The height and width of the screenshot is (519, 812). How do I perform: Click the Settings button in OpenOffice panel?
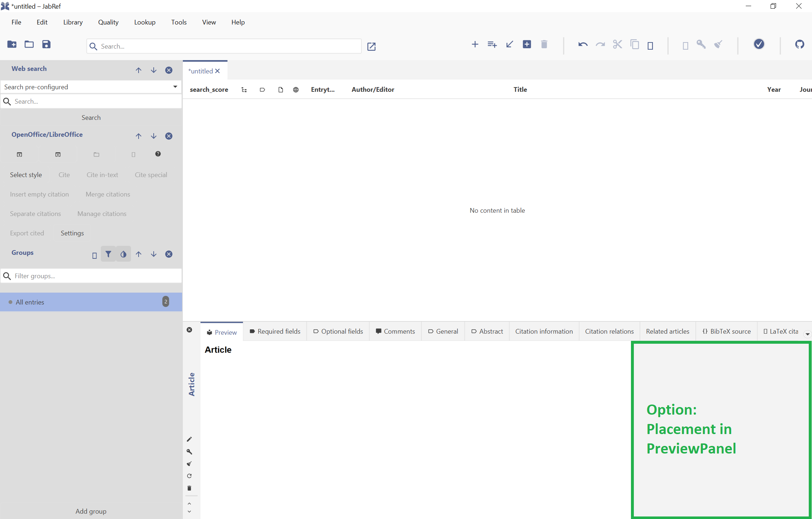(72, 233)
